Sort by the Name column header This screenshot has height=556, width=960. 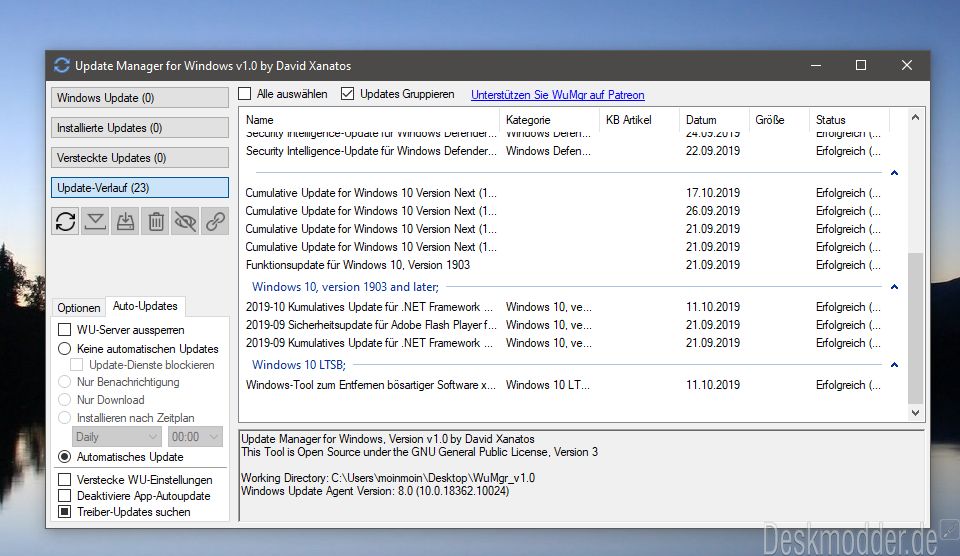coord(370,120)
